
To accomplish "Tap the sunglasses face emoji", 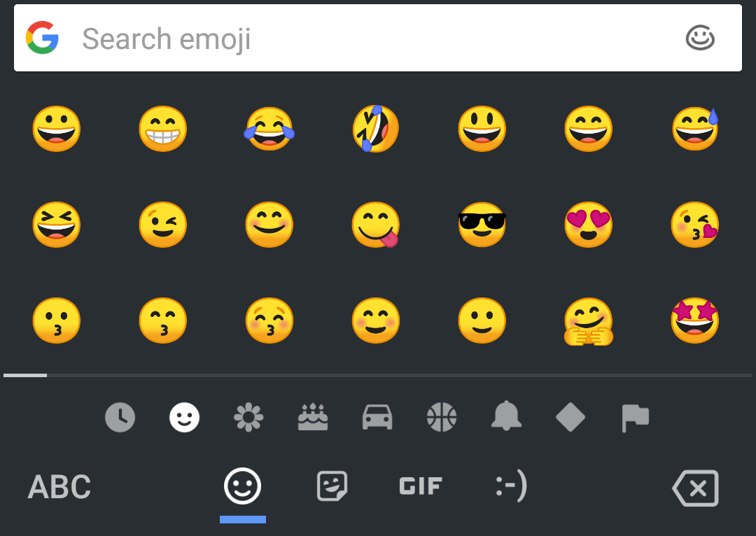I will coord(482,225).
